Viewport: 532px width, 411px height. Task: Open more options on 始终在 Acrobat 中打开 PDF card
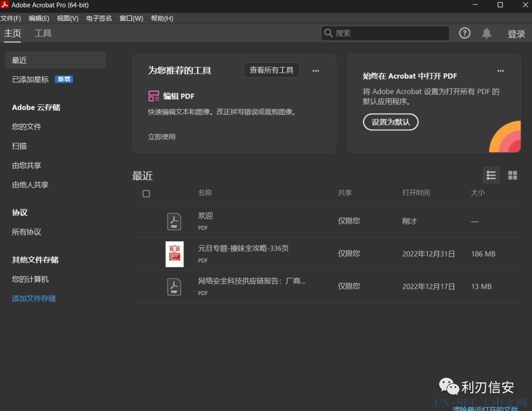click(500, 71)
